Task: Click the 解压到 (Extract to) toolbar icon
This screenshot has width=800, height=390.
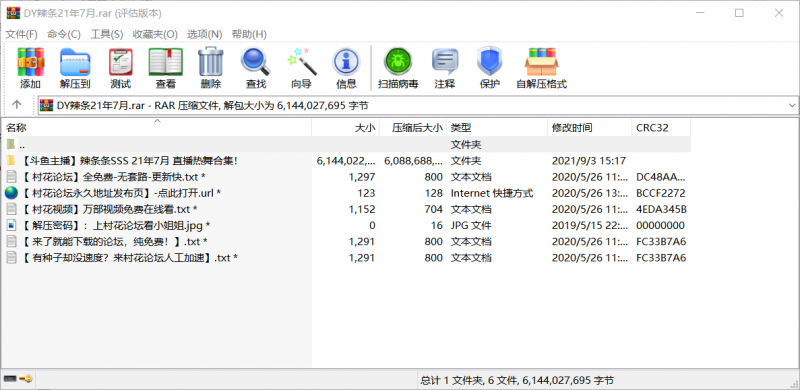Action: 75,62
